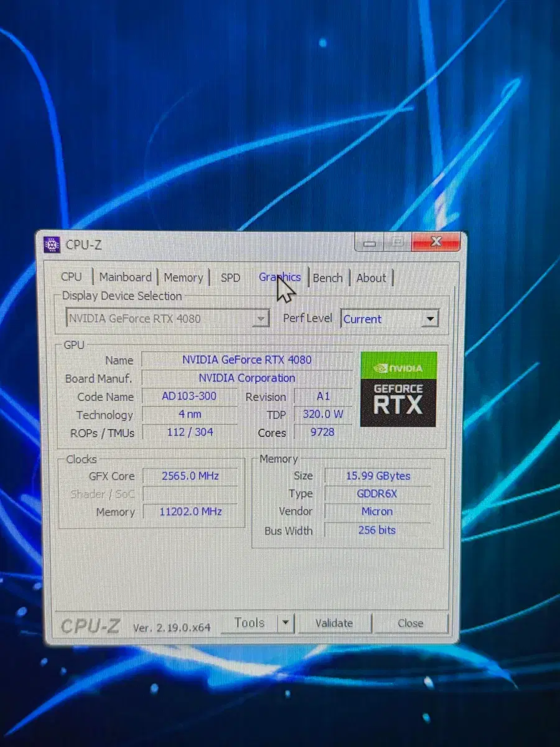Image resolution: width=560 pixels, height=747 pixels.
Task: Click the Validate button
Action: pyautogui.click(x=334, y=623)
